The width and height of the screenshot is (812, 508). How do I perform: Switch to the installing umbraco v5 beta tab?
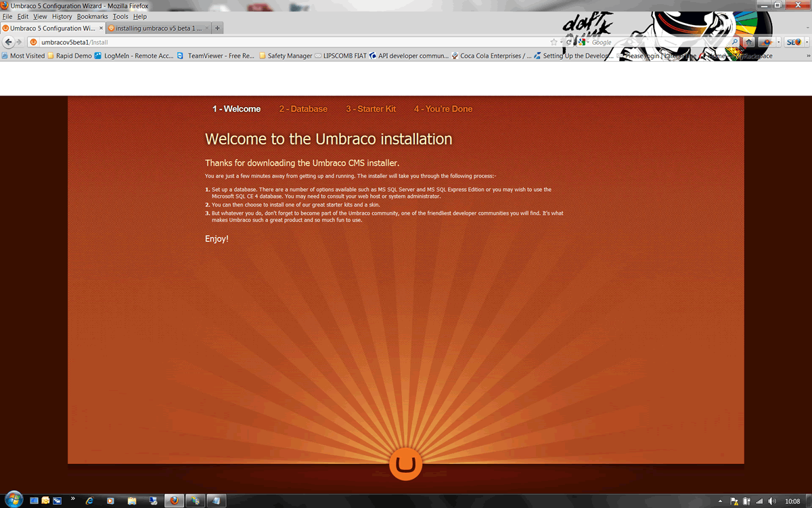pyautogui.click(x=159, y=28)
